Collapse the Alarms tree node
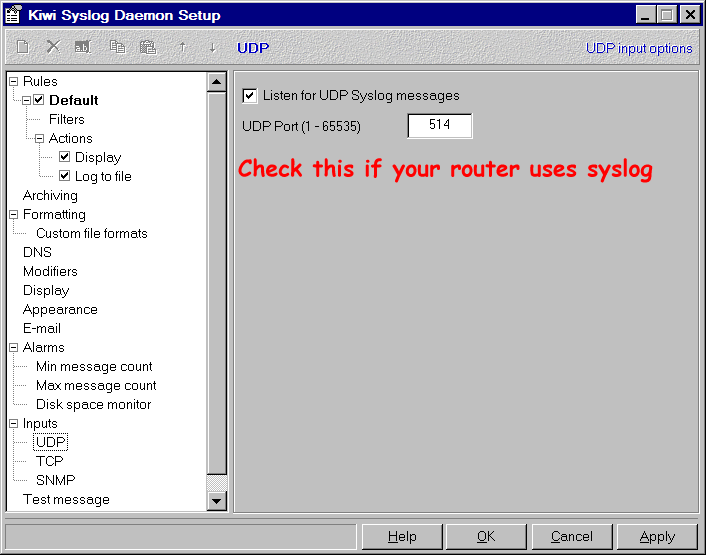706x555 pixels. [14, 347]
